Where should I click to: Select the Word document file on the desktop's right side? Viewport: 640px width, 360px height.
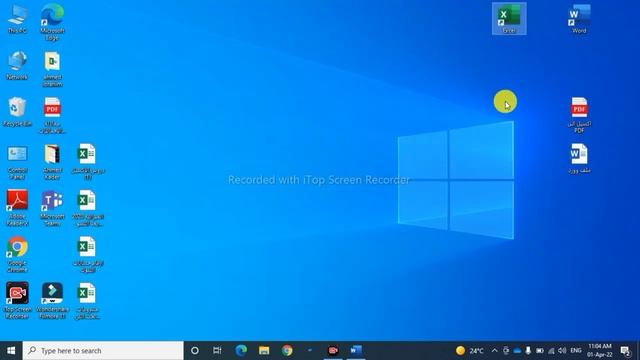coord(579,158)
